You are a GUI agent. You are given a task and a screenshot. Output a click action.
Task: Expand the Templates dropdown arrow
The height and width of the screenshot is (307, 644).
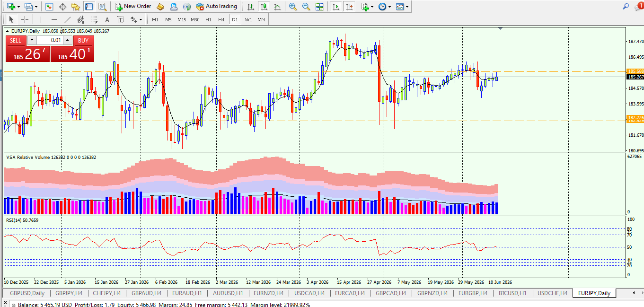(x=407, y=7)
